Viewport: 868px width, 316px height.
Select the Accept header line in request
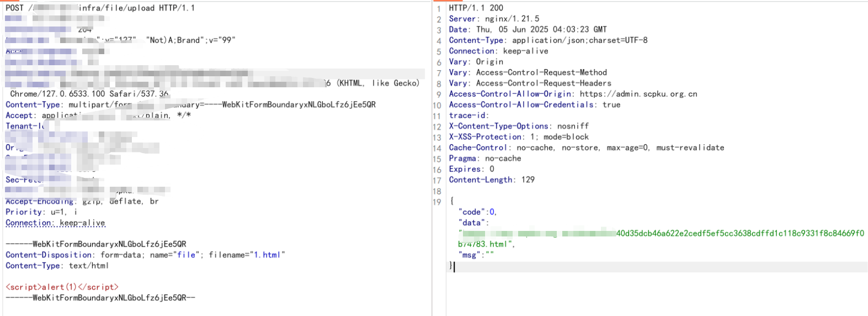click(98, 115)
